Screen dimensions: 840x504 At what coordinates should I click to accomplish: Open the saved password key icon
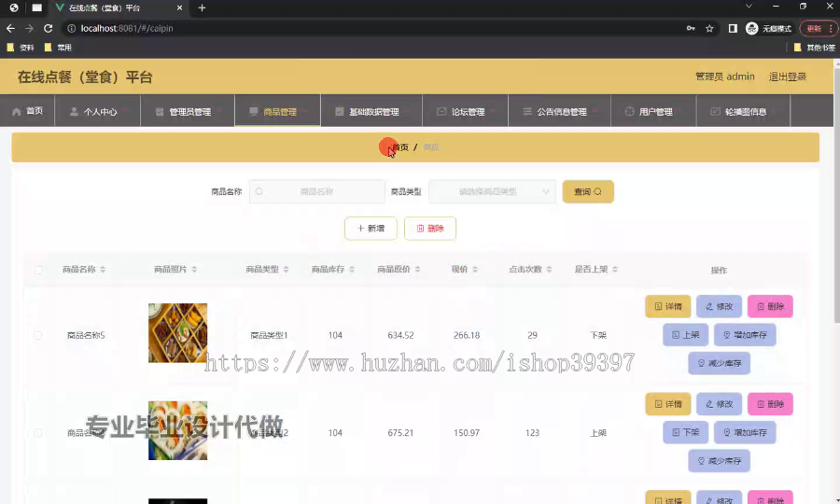coord(691,28)
